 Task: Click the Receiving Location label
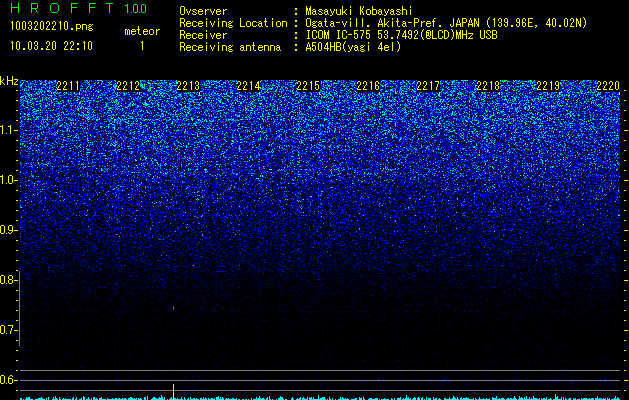pos(233,23)
